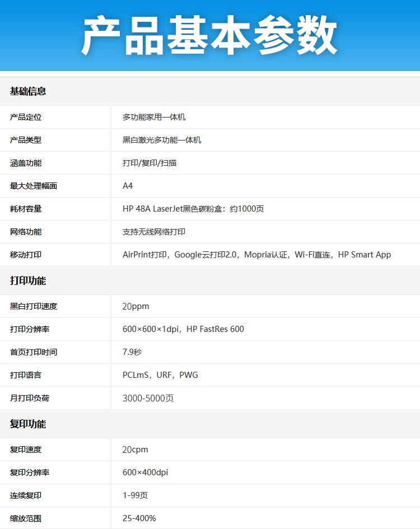Click the PCLmS, URF, PWG value

tap(160, 375)
